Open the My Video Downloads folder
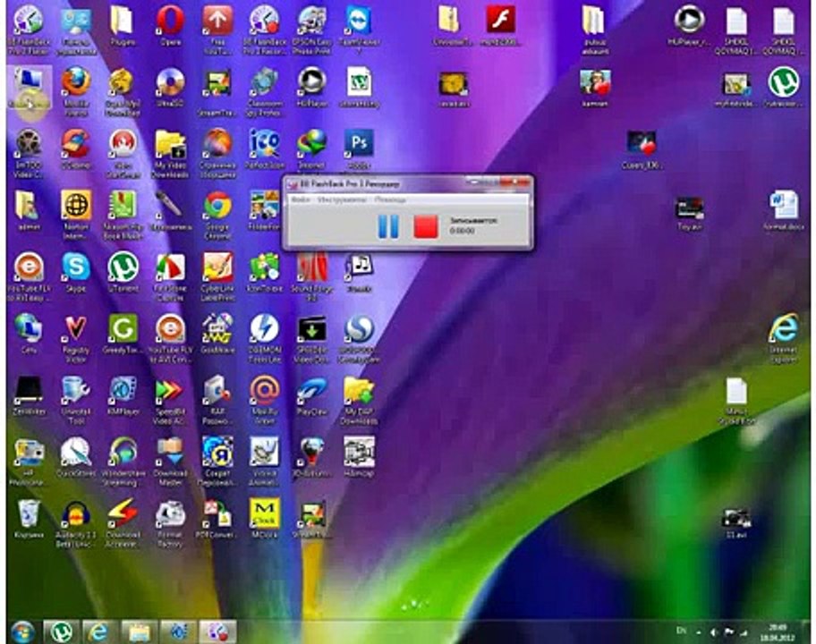 tap(170, 154)
